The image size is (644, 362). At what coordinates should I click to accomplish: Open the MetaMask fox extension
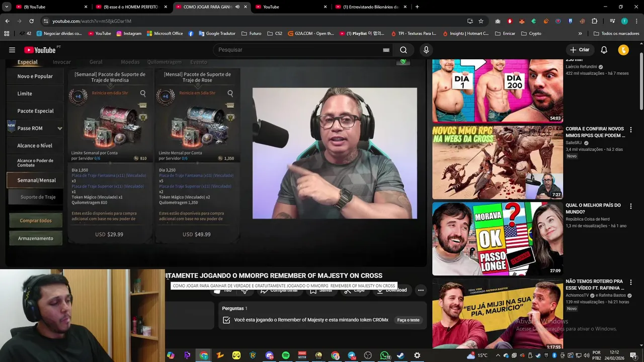[x=522, y=21]
